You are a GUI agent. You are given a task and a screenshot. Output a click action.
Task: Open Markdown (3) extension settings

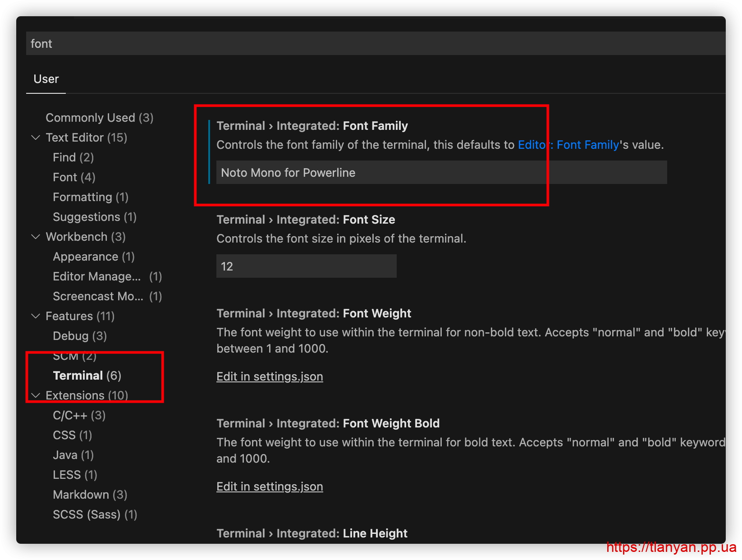coord(90,495)
